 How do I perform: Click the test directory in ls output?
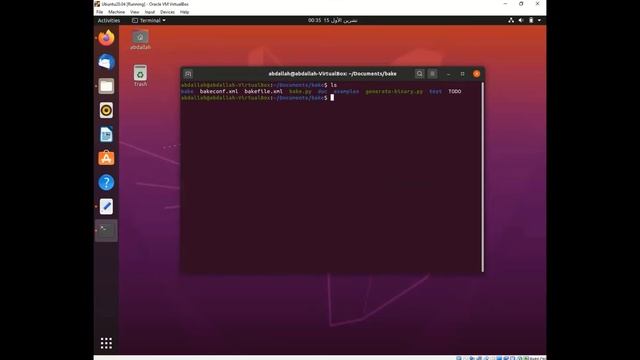coord(435,91)
